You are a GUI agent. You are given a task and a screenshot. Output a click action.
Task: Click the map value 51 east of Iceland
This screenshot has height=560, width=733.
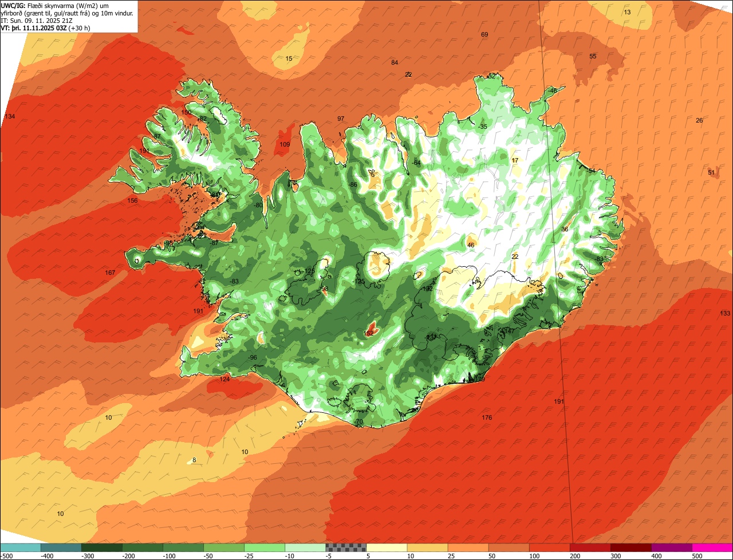[711, 172]
